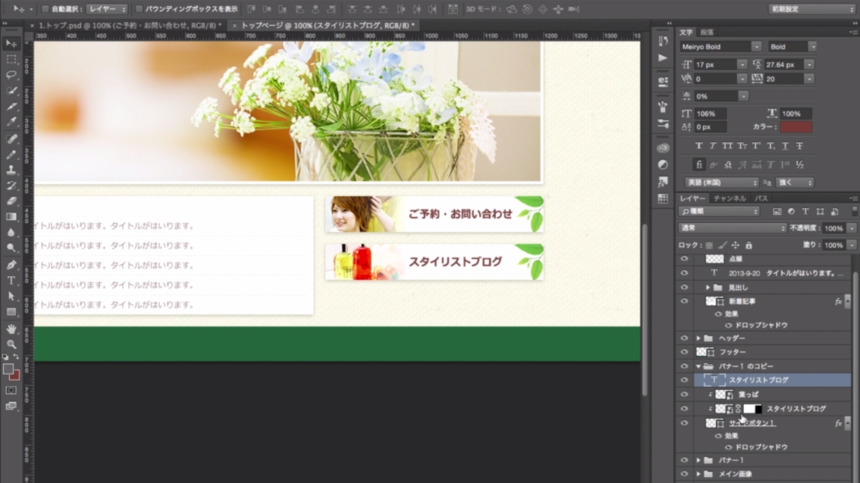Viewport: 860px width, 483px height.
Task: Click the ご予約・お問い合わせ banner on canvas
Action: (434, 214)
